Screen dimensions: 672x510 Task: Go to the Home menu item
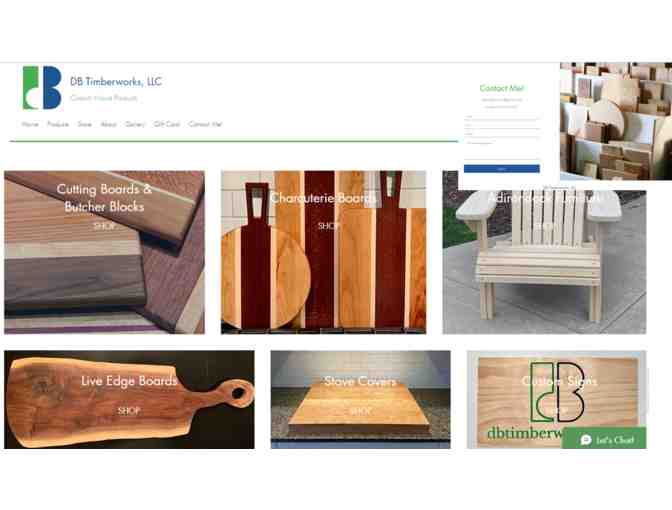tap(30, 124)
